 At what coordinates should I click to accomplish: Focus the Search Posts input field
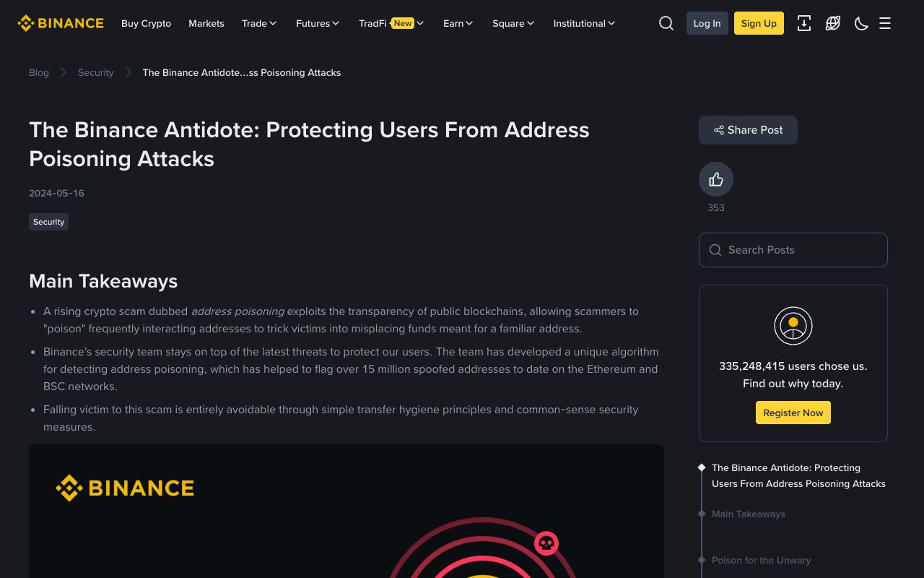pyautogui.click(x=793, y=250)
